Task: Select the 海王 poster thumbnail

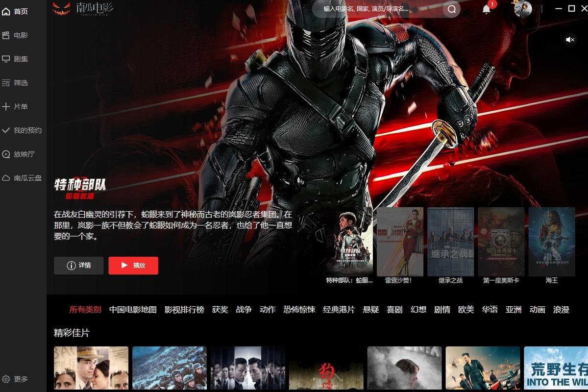Action: point(552,242)
